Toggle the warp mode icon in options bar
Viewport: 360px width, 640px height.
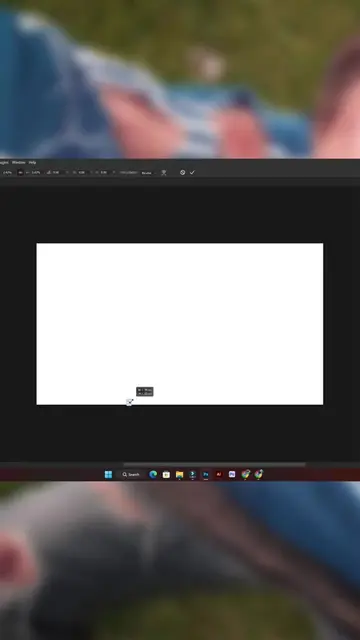[164, 173]
